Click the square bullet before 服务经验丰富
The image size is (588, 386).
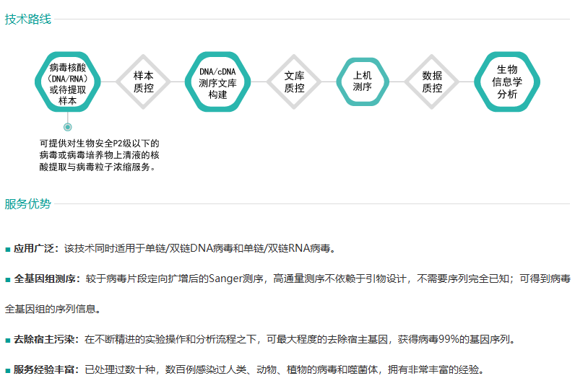click(7, 370)
